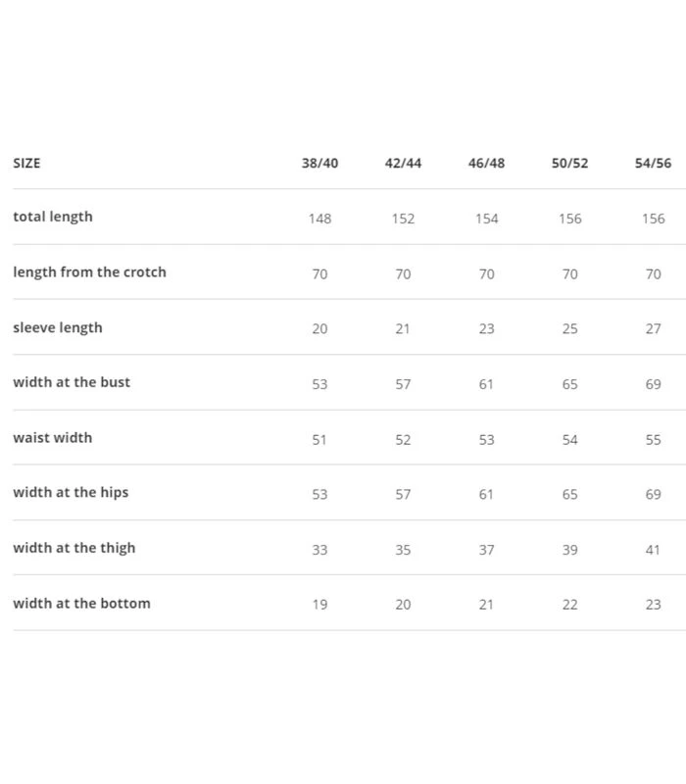Click bottom width value 19
The height and width of the screenshot is (784, 686).
[319, 605]
